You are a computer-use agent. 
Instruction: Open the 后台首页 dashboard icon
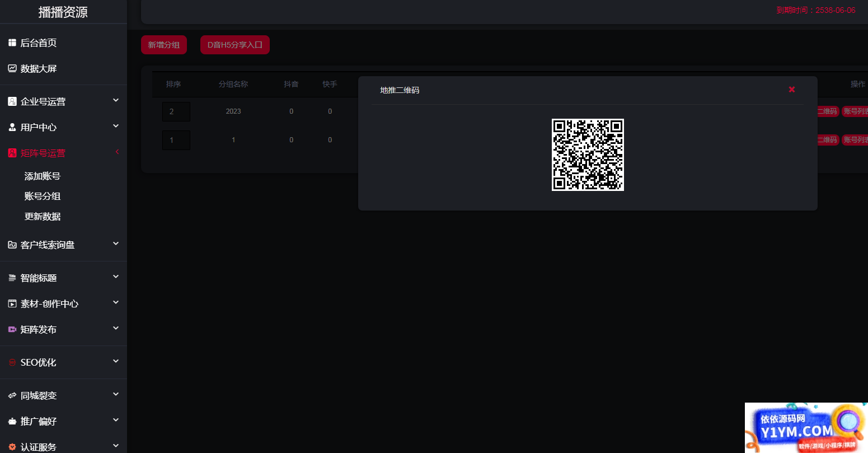pyautogui.click(x=12, y=43)
